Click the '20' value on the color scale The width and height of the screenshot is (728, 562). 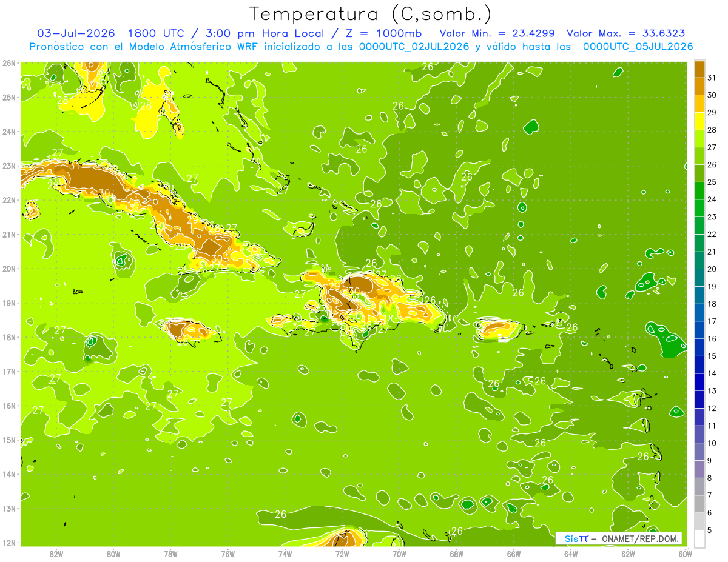point(712,269)
